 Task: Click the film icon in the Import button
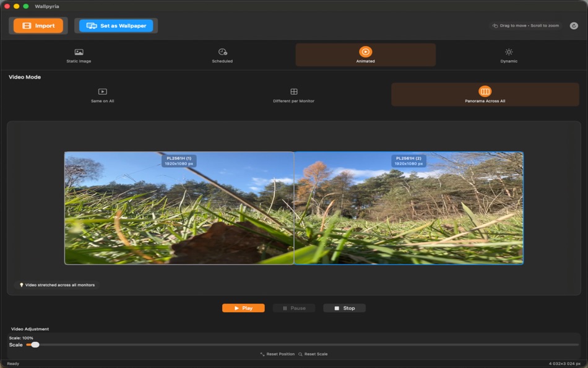[x=27, y=25]
